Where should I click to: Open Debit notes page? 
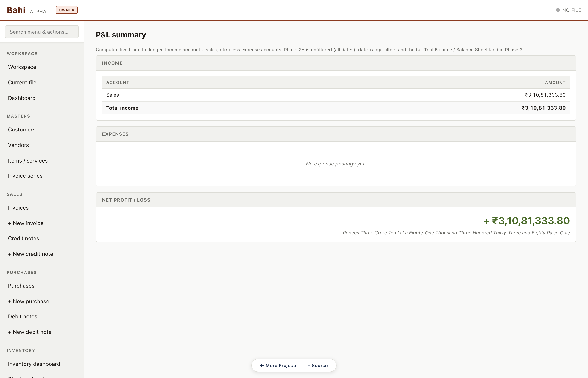[23, 316]
